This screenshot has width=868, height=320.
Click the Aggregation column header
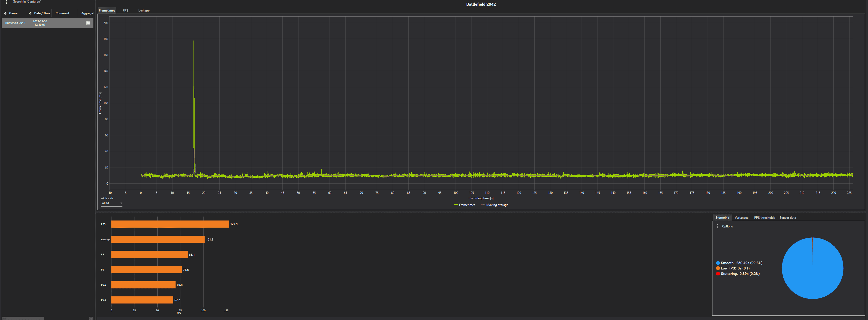[87, 13]
